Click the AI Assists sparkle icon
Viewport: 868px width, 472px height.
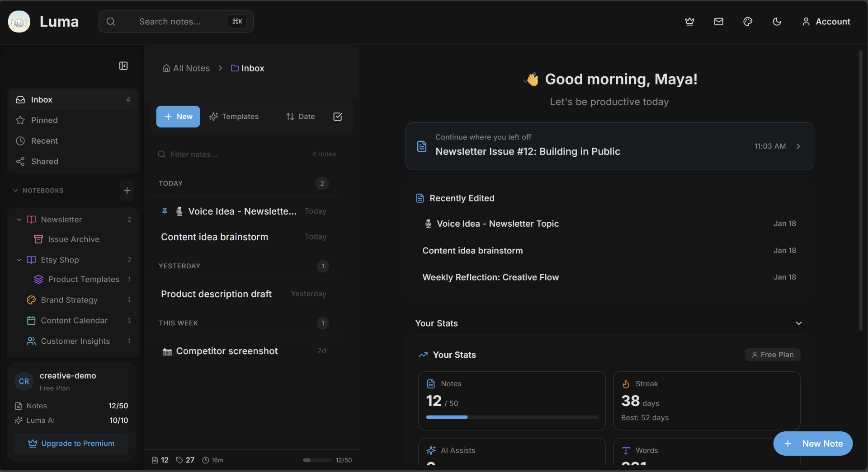431,450
